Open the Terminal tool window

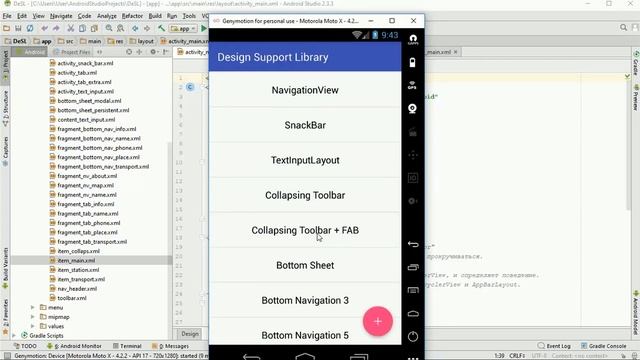127,346
